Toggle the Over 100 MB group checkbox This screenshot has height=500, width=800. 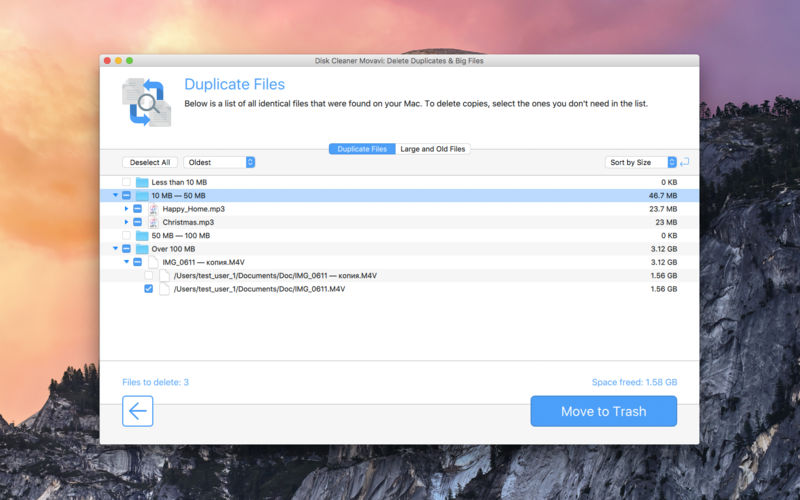[126, 248]
